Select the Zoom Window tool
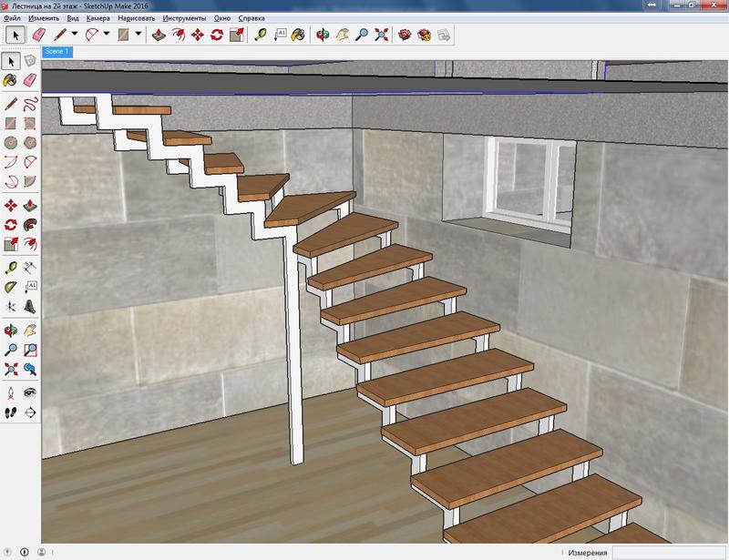The width and height of the screenshot is (729, 560). pyautogui.click(x=29, y=349)
